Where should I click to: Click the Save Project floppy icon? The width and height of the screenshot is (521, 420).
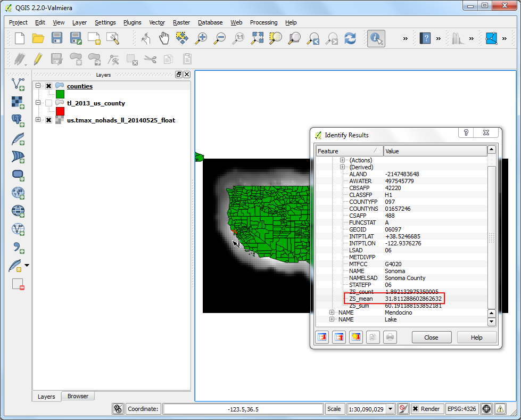[57, 38]
